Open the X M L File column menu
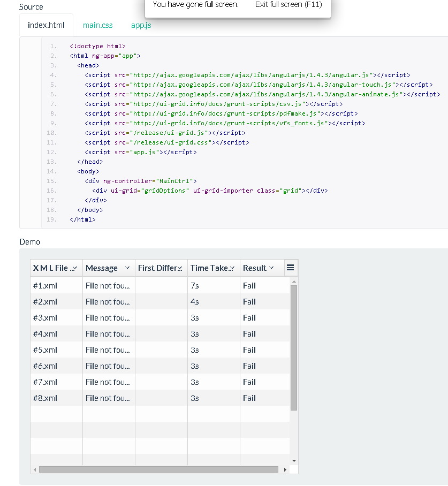The image size is (448, 486). (x=74, y=268)
